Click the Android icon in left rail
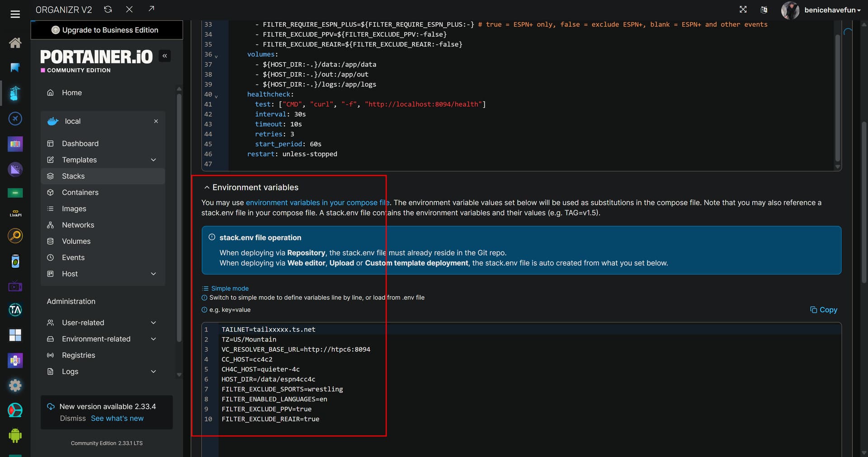The width and height of the screenshot is (868, 457). click(x=15, y=435)
